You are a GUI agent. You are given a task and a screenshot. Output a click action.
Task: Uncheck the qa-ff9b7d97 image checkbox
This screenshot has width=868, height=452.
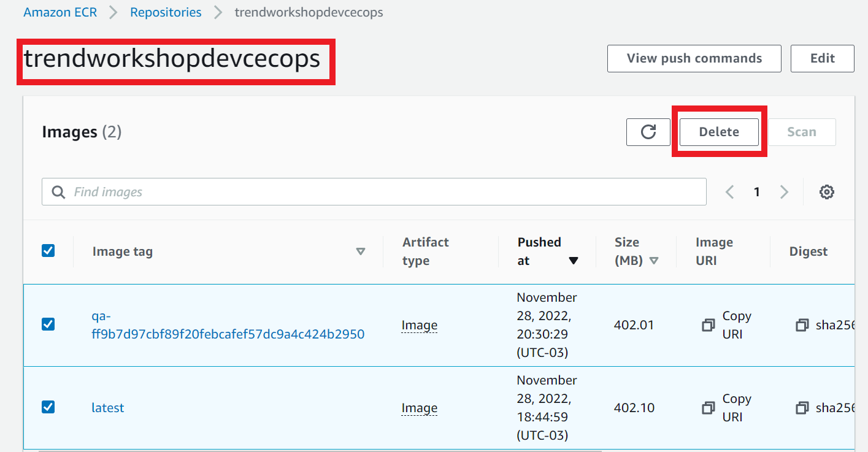(x=48, y=324)
